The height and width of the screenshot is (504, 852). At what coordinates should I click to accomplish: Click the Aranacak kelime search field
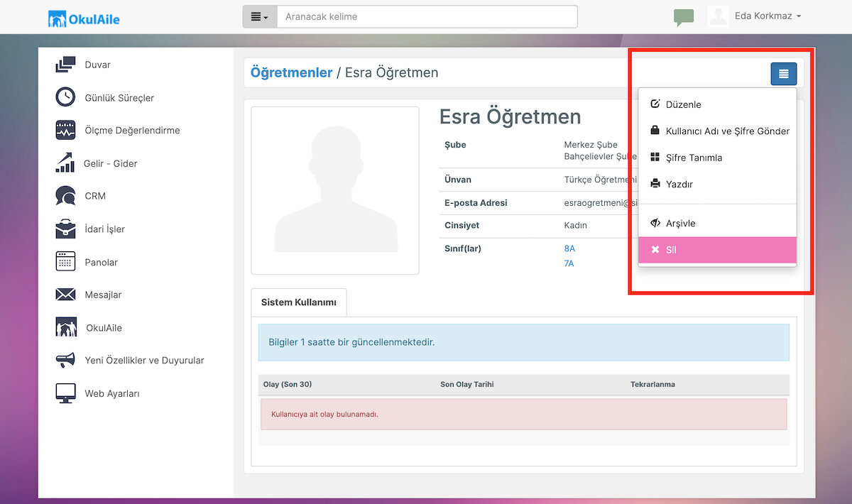[x=427, y=16]
